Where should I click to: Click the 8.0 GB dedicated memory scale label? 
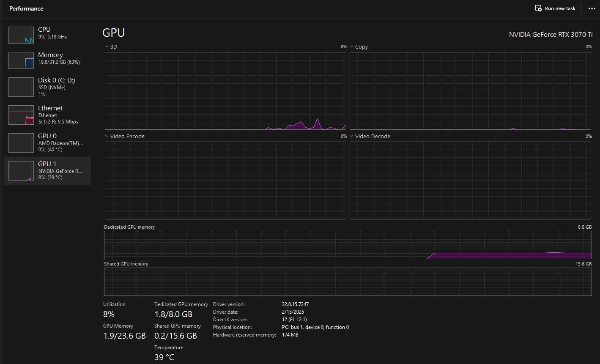[585, 227]
